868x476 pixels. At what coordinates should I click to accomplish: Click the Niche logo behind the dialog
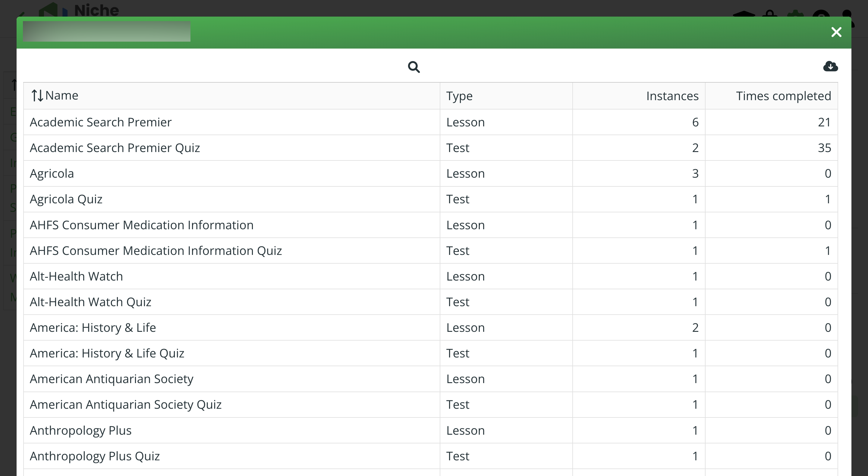(79, 9)
